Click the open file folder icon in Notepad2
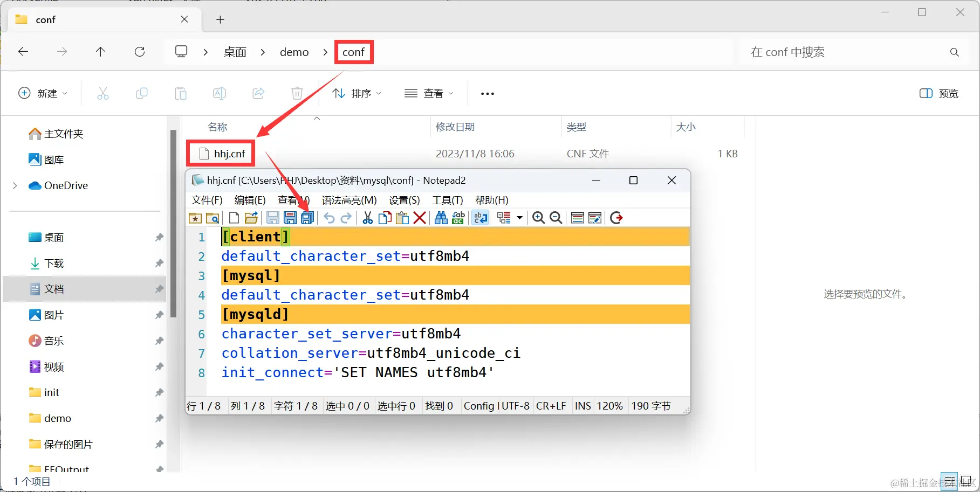 tap(251, 218)
